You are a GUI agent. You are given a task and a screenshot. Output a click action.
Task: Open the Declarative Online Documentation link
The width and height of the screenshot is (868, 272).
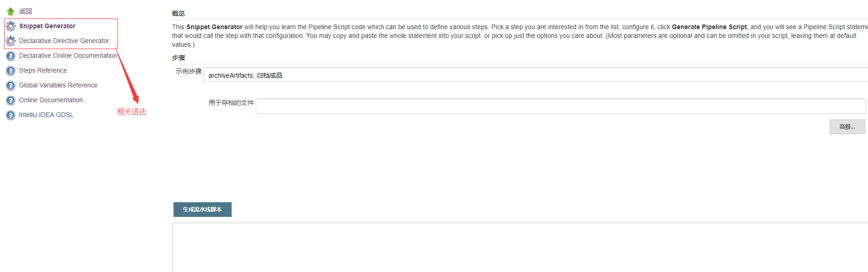[x=68, y=56]
